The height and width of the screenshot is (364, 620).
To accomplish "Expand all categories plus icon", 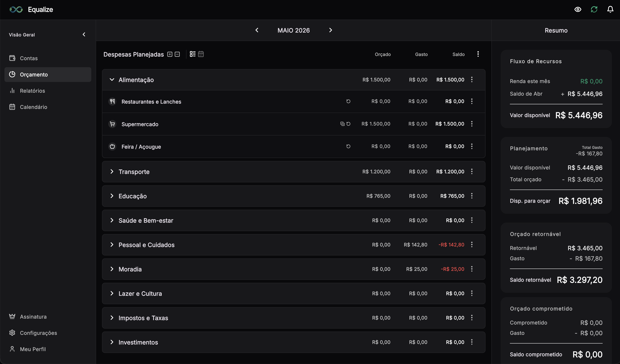I will click(x=170, y=54).
